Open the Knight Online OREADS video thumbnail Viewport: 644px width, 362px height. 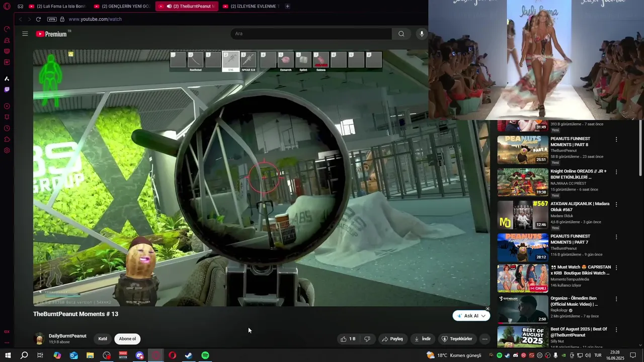tap(523, 182)
